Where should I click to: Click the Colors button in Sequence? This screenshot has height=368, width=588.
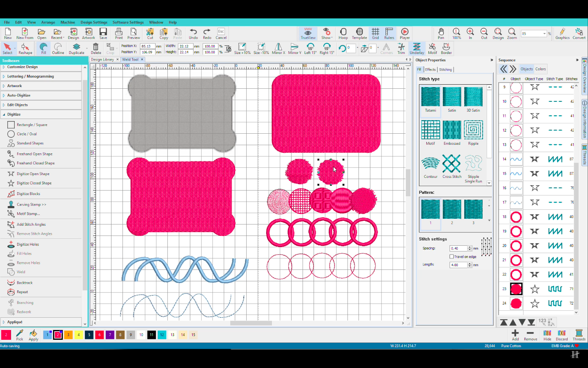540,69
